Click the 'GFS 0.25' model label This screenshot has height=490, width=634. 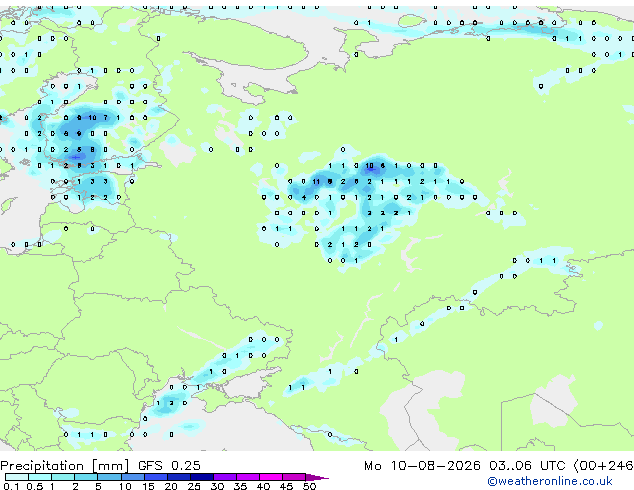pyautogui.click(x=169, y=466)
